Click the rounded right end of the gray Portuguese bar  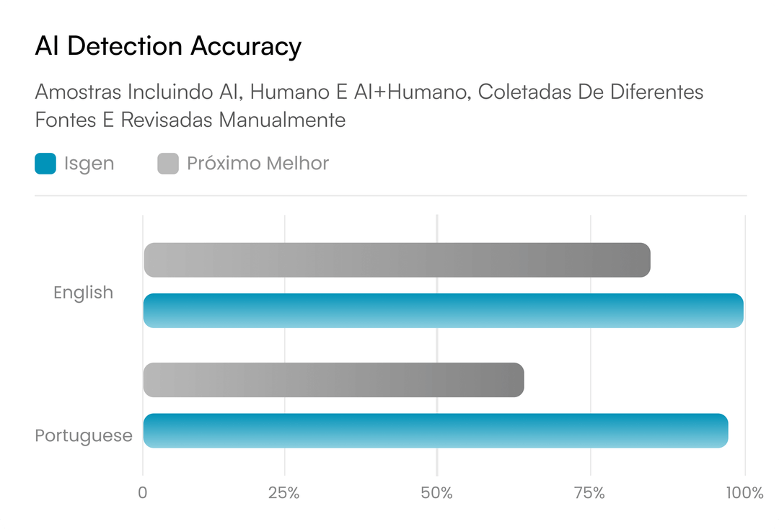516,380
